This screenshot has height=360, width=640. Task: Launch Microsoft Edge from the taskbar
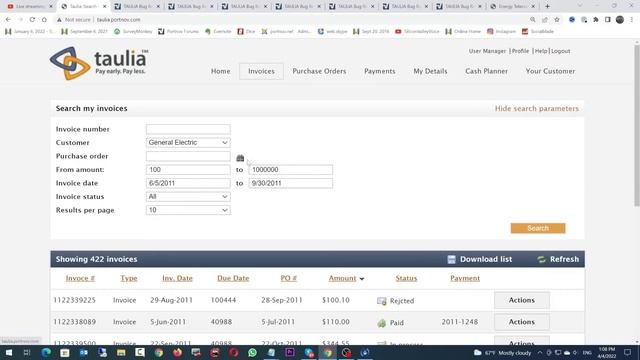(46, 353)
